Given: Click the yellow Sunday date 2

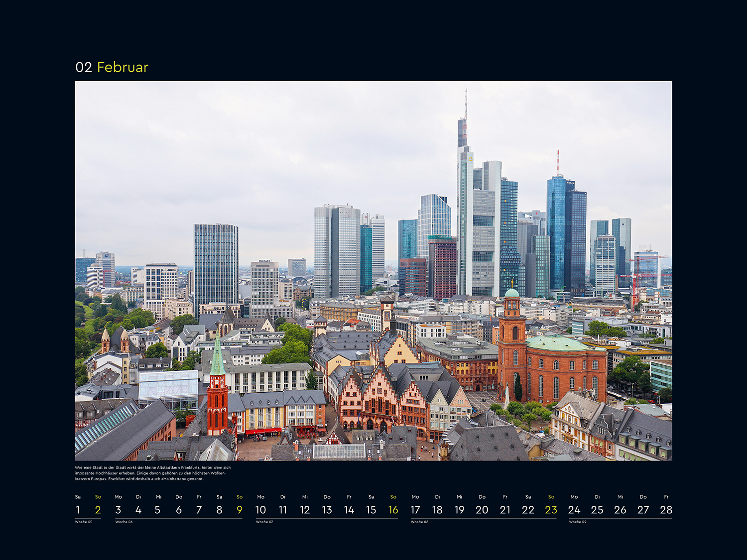Looking at the screenshot, I should pyautogui.click(x=98, y=510).
